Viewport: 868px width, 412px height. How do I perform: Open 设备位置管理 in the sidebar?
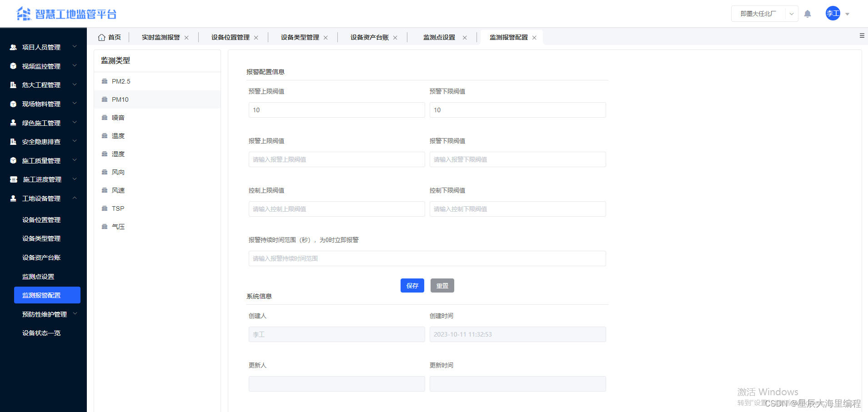(41, 220)
